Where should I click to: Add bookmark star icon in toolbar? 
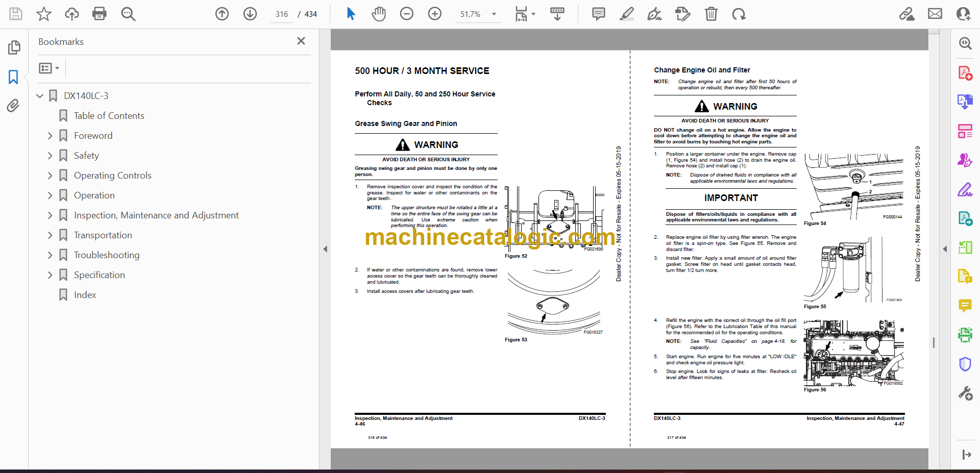tap(44, 14)
